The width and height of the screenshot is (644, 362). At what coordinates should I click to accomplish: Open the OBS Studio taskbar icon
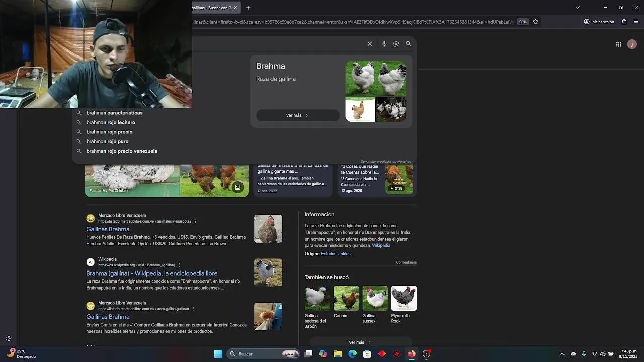click(x=426, y=354)
